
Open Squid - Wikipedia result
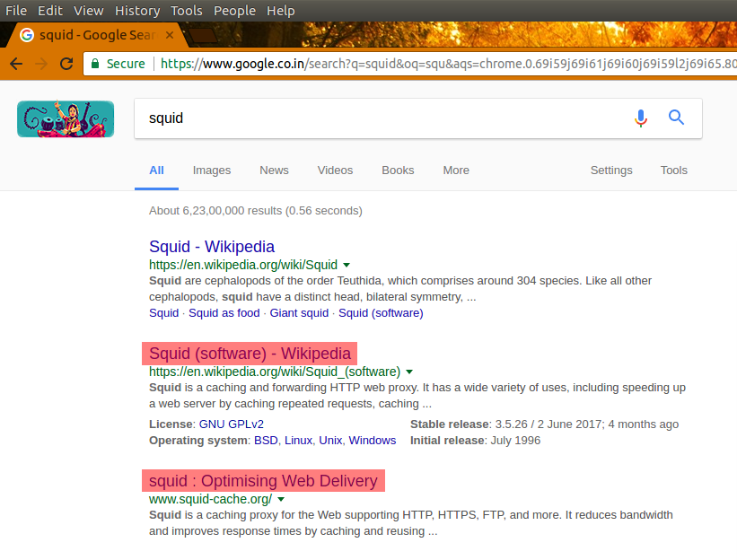[x=212, y=247]
